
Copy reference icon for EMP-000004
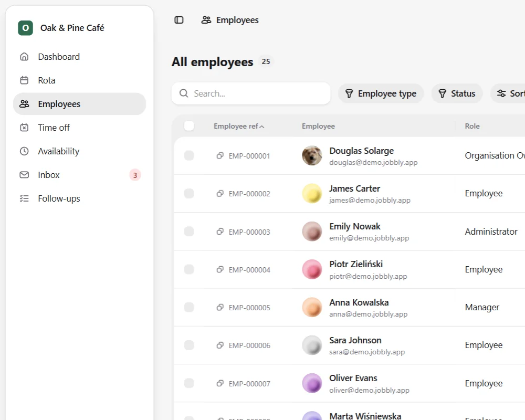tap(220, 270)
